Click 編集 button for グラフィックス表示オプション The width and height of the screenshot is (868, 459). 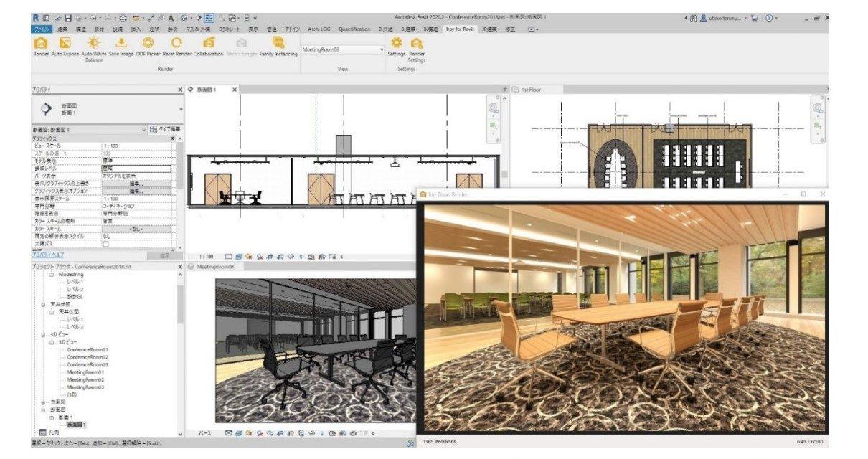click(x=136, y=191)
